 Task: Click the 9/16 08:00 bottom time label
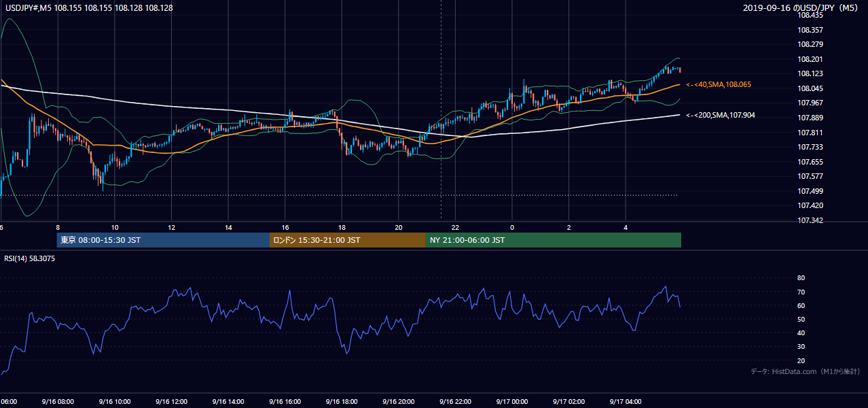[57, 402]
